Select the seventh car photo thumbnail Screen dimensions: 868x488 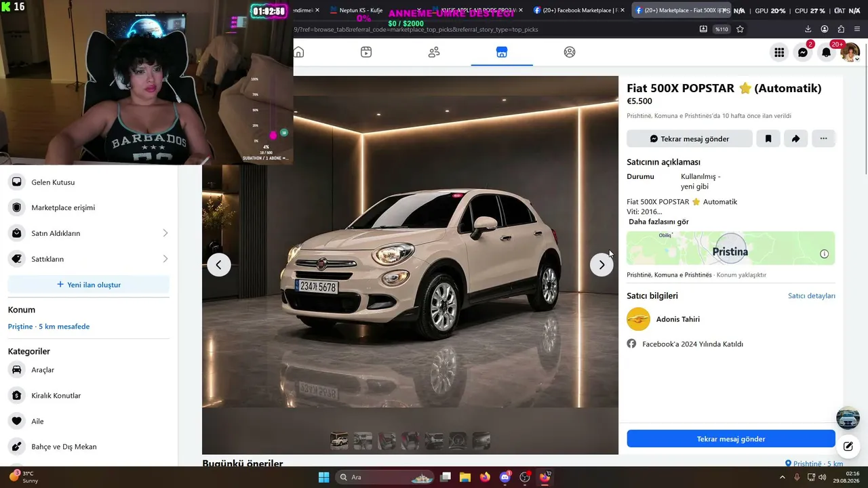point(481,441)
